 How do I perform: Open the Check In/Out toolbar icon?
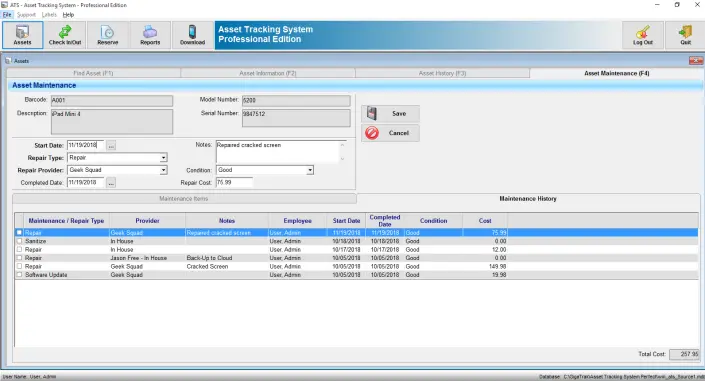(x=65, y=35)
